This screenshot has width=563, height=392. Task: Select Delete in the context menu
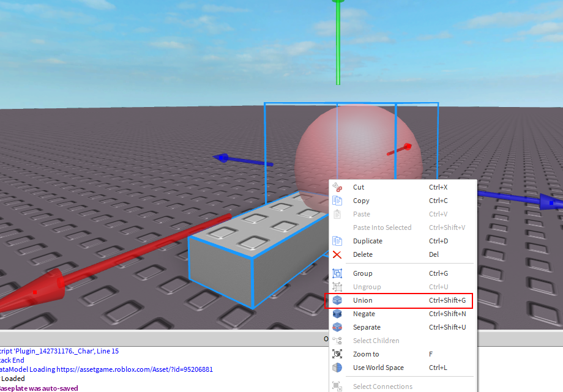click(403, 254)
